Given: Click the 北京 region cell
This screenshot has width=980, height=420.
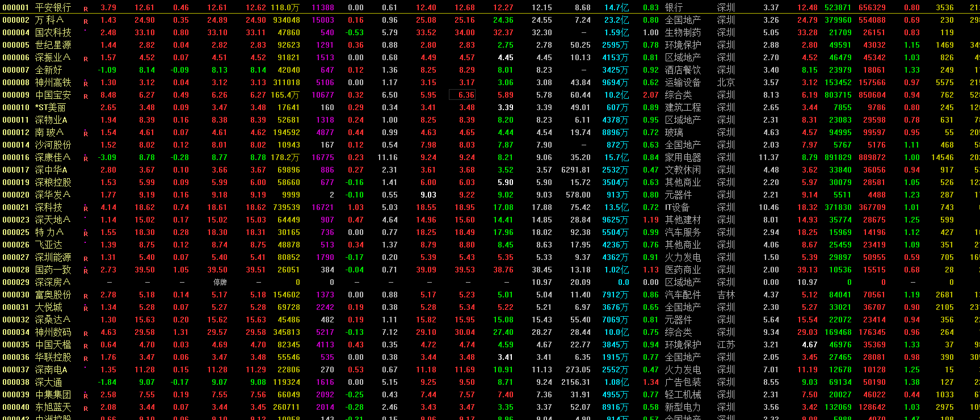Looking at the screenshot, I should tap(726, 82).
